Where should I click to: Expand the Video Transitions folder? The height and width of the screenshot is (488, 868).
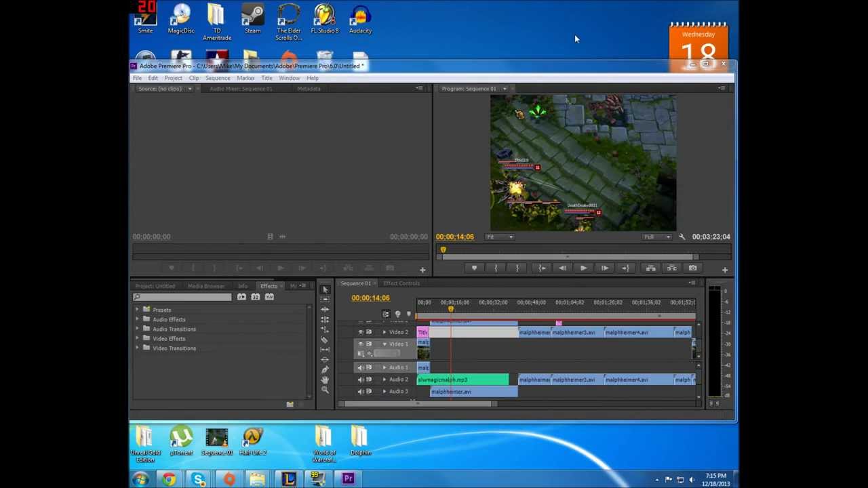(x=137, y=348)
